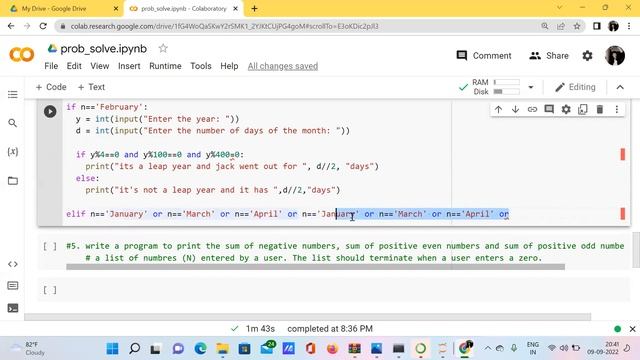Open the Insert menu
This screenshot has height=360, width=640.
[129, 66]
